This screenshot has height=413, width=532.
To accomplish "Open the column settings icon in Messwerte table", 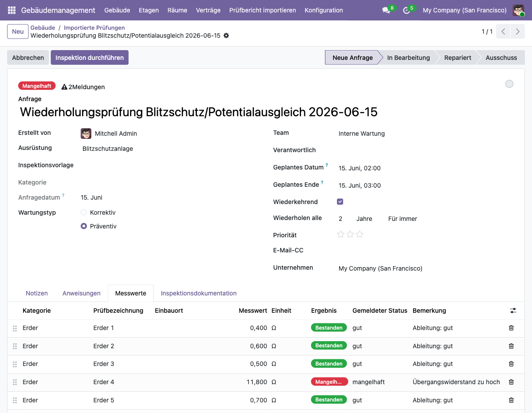I will coord(513,311).
